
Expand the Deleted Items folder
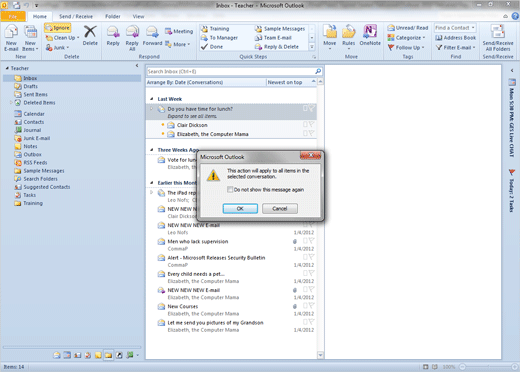11,103
